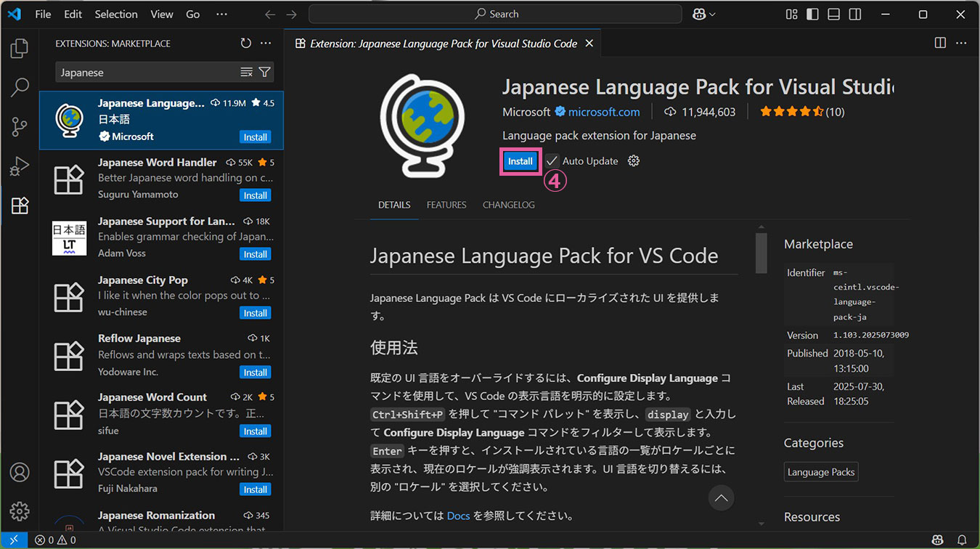This screenshot has width=980, height=549.
Task: Switch to the CHANGELOG tab
Action: click(509, 205)
